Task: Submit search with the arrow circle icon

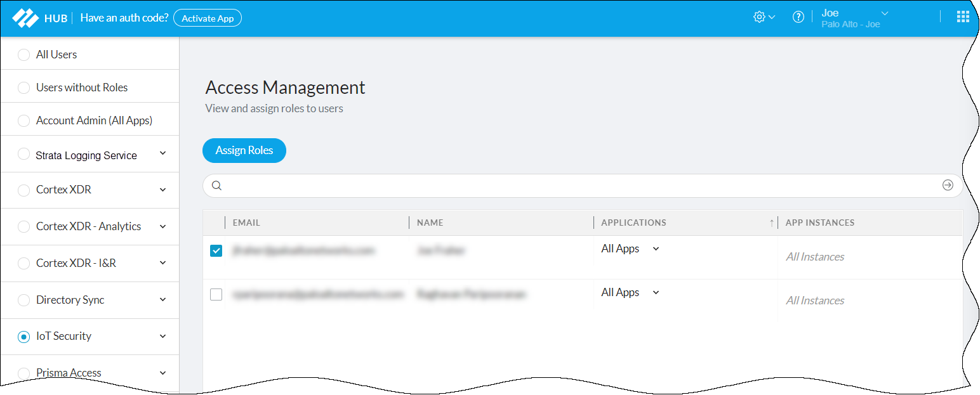Action: pos(948,185)
